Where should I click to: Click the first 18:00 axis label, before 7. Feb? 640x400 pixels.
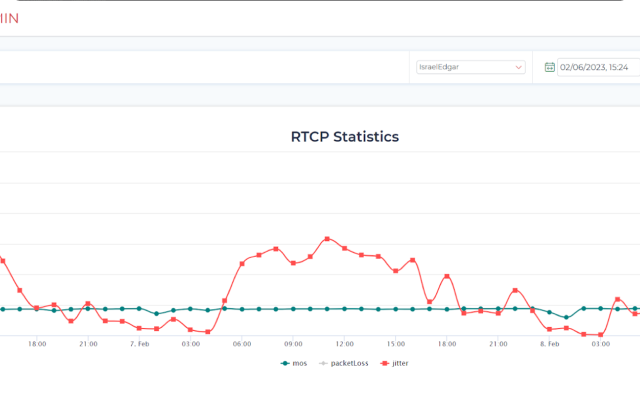click(x=37, y=344)
